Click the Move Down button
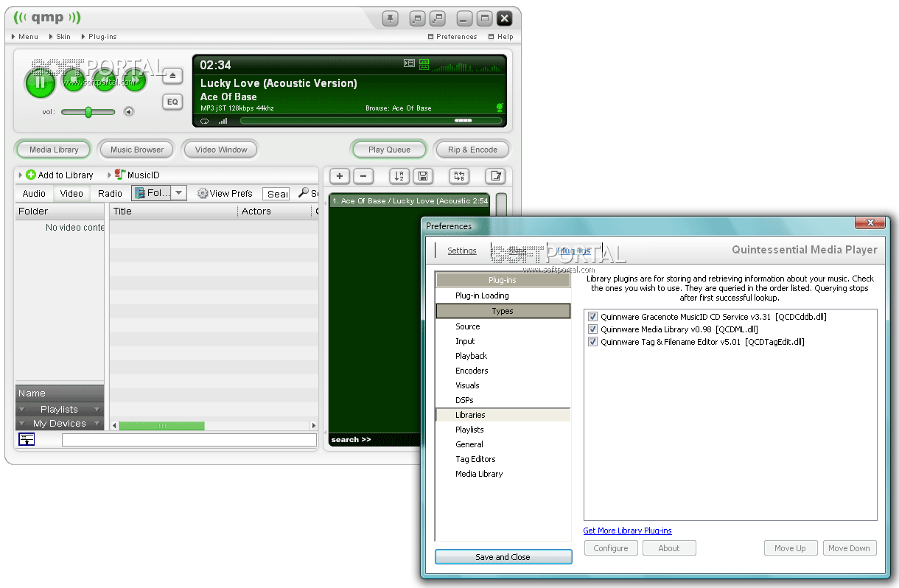This screenshot has width=899, height=588. [849, 548]
